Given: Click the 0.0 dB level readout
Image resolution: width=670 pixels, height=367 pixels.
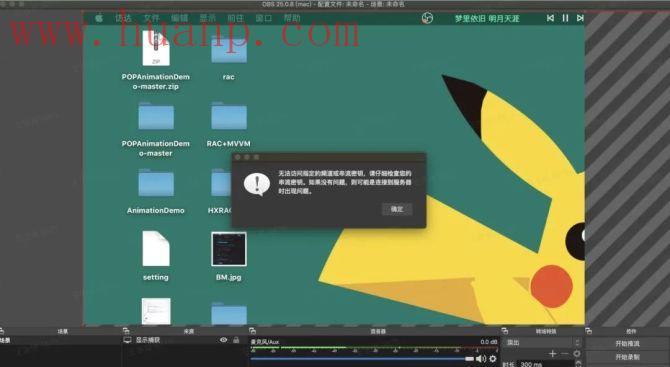Looking at the screenshot, I should (x=488, y=342).
